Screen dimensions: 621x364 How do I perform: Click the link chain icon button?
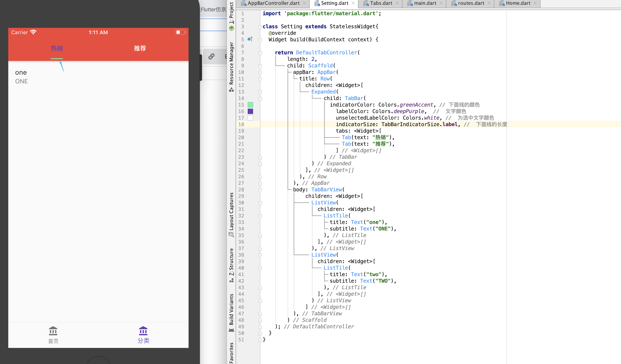[211, 57]
